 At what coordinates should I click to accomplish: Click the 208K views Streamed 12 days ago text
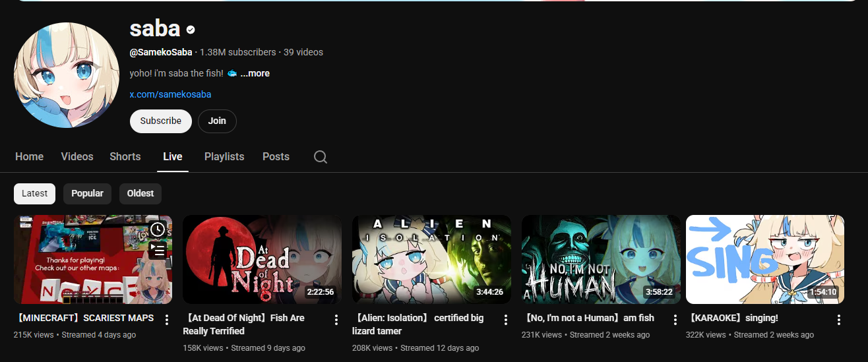[x=416, y=347]
